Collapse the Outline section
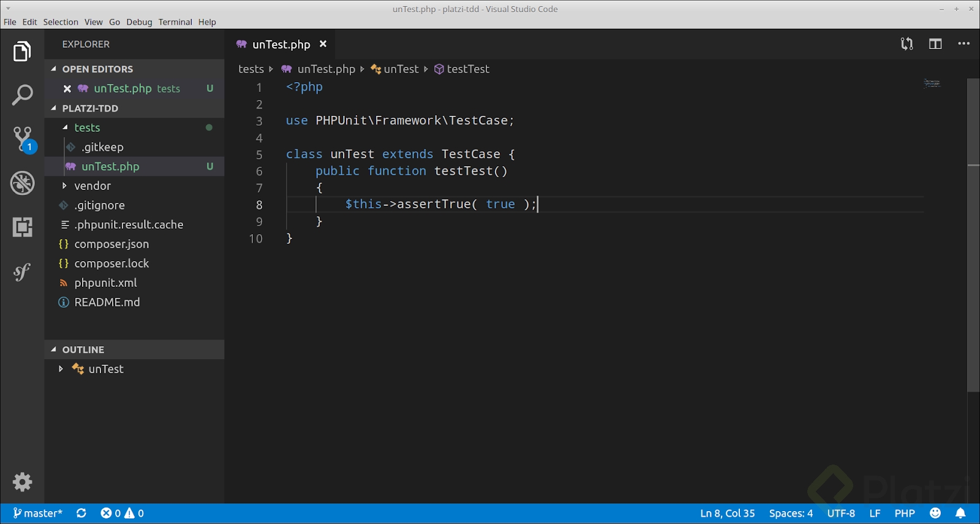Screen dimensions: 980x524 click(x=53, y=349)
